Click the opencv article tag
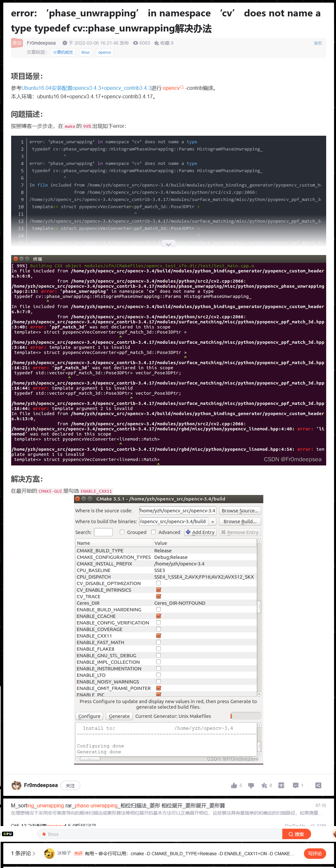This screenshot has width=336, height=868. pyautogui.click(x=105, y=52)
